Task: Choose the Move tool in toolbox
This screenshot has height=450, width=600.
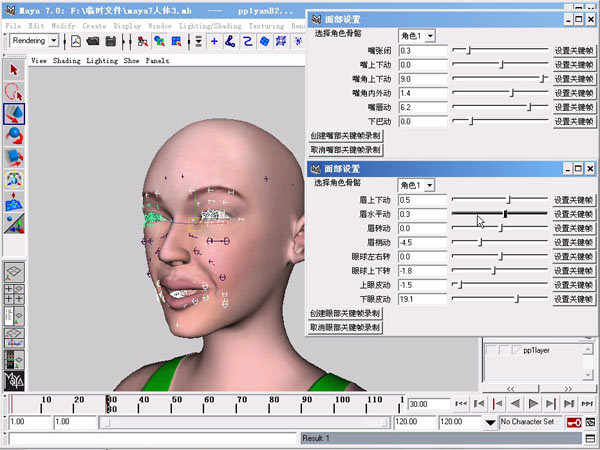Action: [14, 114]
